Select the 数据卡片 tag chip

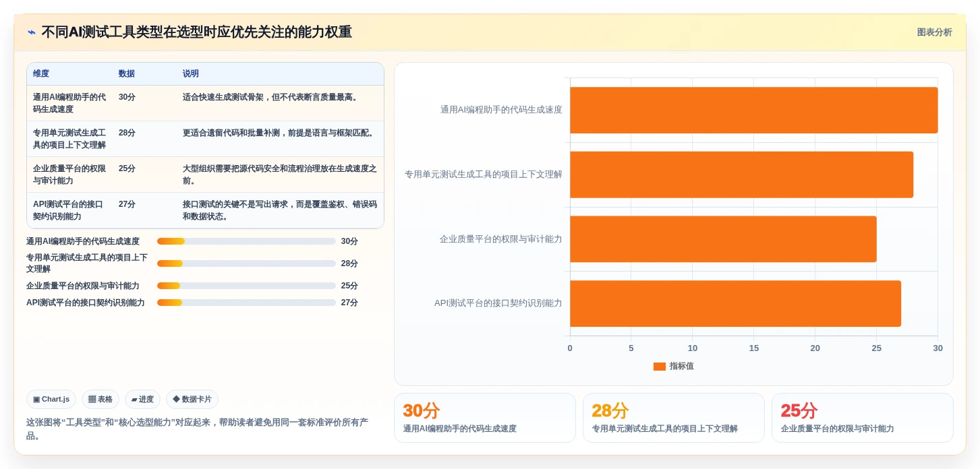point(192,400)
